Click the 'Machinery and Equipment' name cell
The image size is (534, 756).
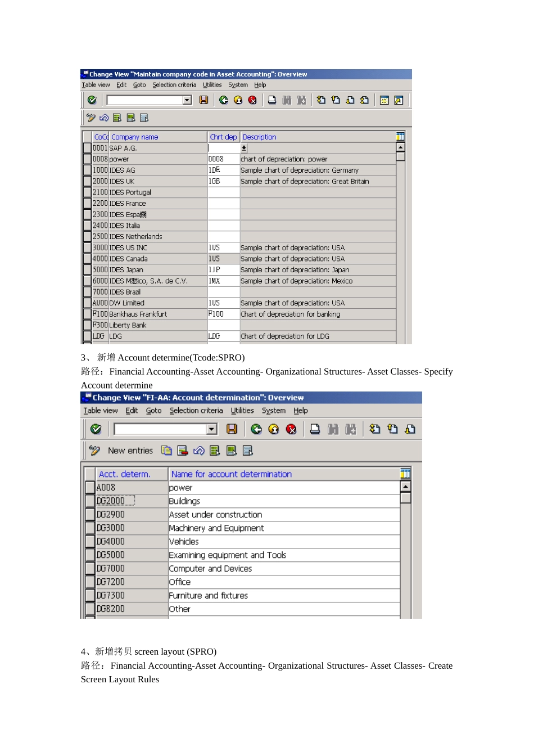(284, 528)
